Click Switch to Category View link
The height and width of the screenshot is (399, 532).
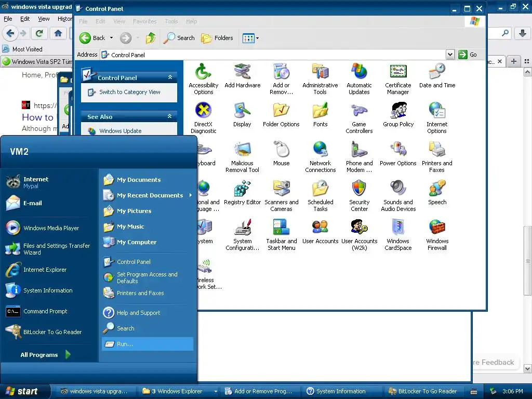(129, 92)
